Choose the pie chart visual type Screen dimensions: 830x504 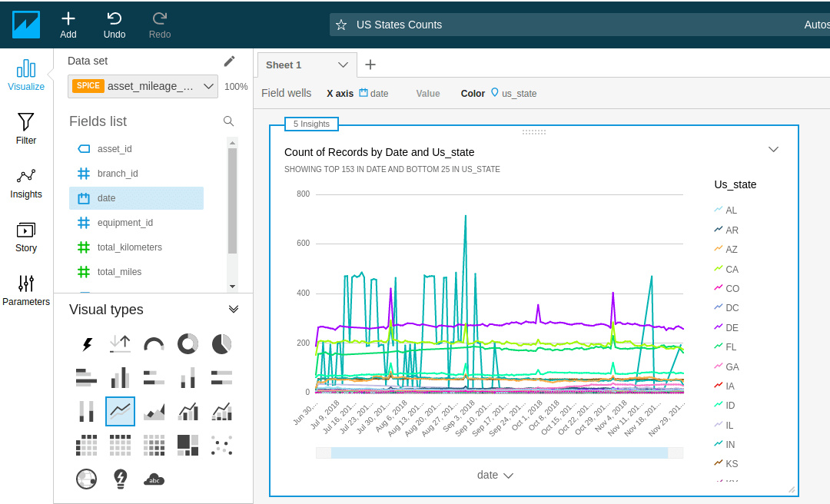coord(221,344)
